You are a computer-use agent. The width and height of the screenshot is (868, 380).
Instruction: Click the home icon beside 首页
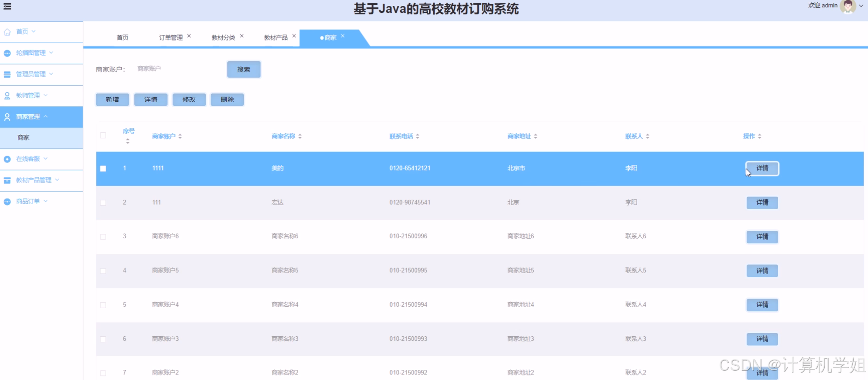coord(7,32)
